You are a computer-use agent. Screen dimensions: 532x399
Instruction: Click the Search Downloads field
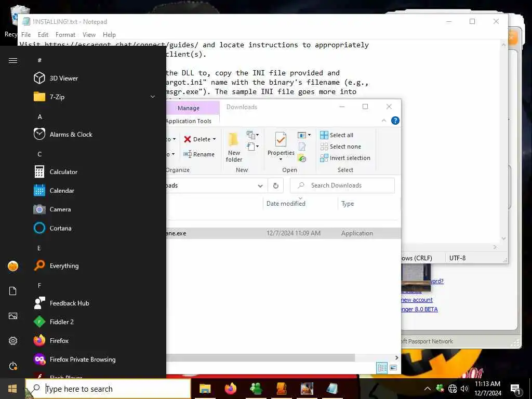[342, 185]
